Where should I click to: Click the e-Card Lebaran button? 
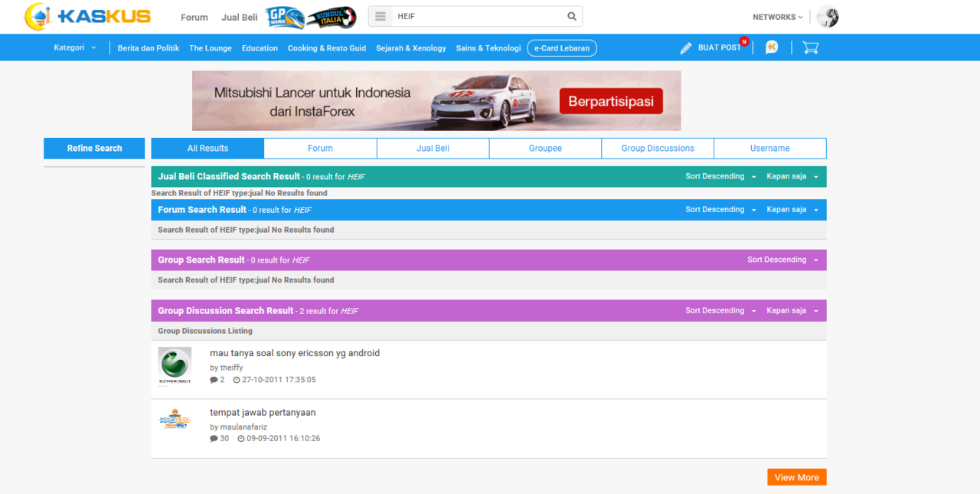pyautogui.click(x=562, y=48)
